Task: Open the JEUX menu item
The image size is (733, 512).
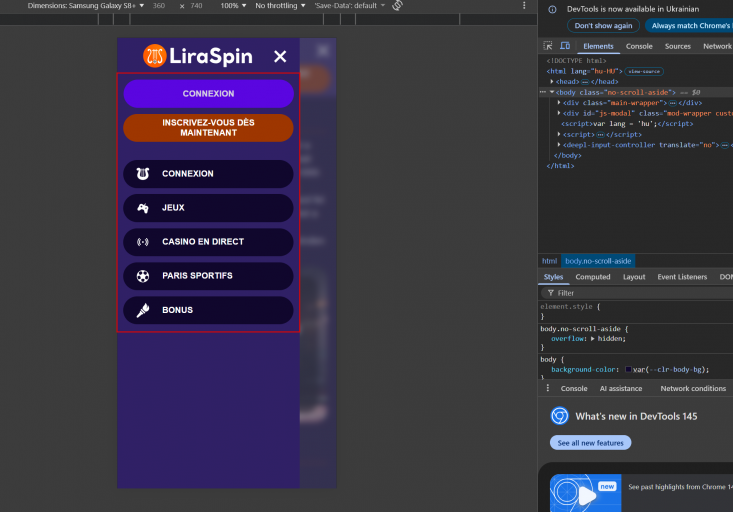Action: (208, 208)
